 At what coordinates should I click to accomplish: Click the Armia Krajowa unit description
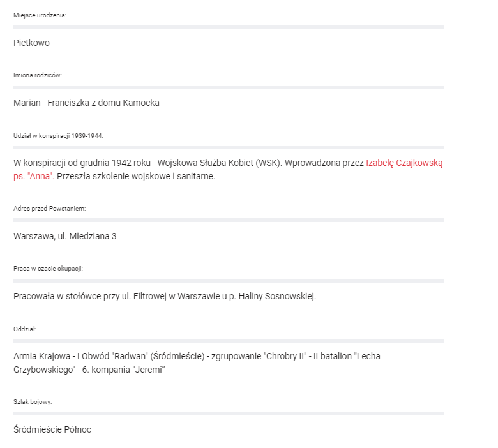click(197, 363)
